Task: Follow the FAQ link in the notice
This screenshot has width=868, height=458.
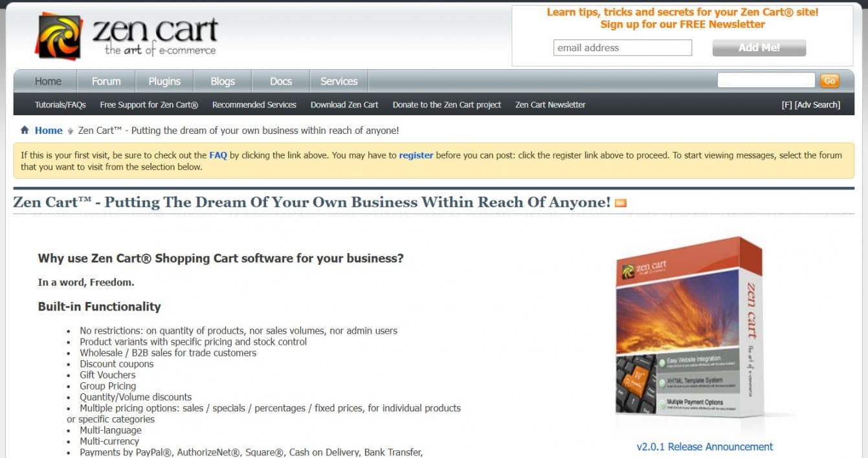Action: point(218,155)
